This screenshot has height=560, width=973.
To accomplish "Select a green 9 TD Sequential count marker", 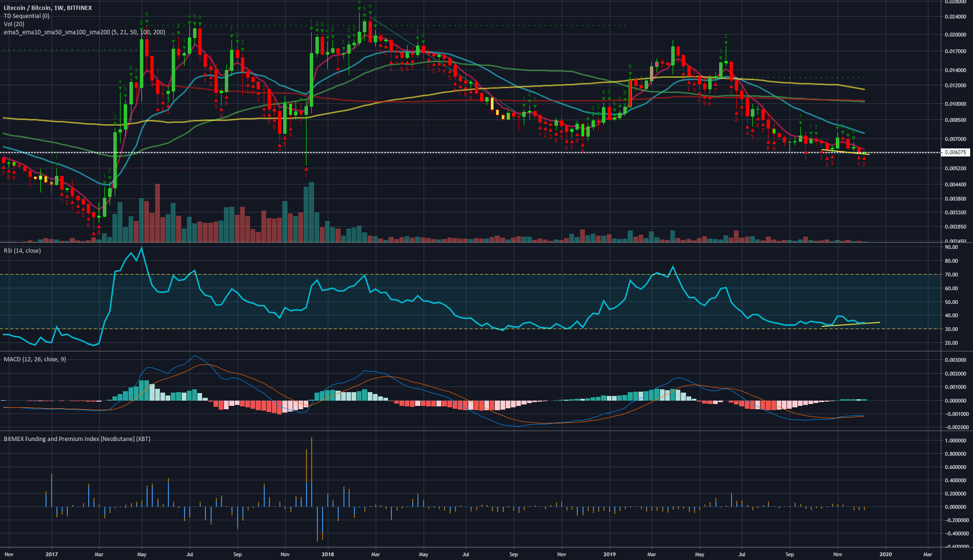I will coord(147,14).
